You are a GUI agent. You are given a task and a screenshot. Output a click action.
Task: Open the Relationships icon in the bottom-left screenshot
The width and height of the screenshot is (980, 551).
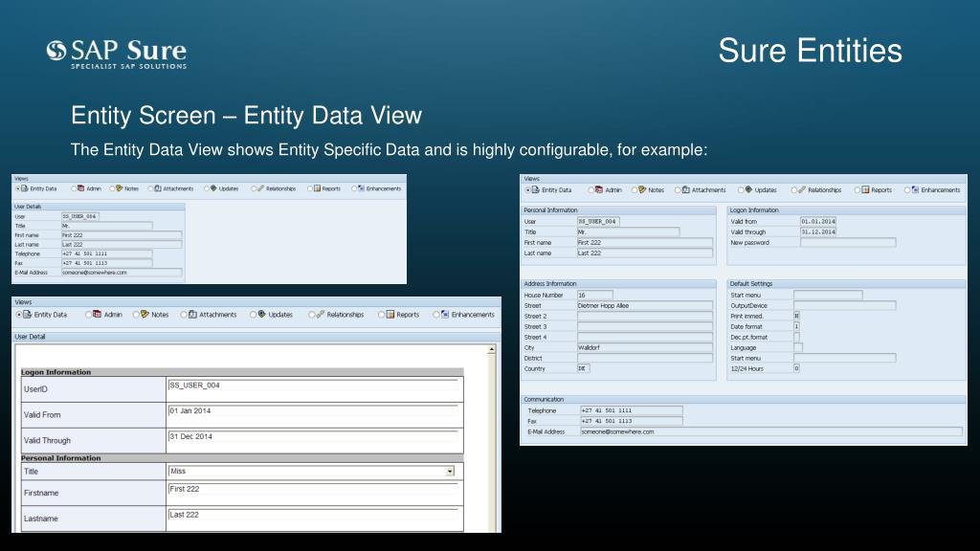320,314
